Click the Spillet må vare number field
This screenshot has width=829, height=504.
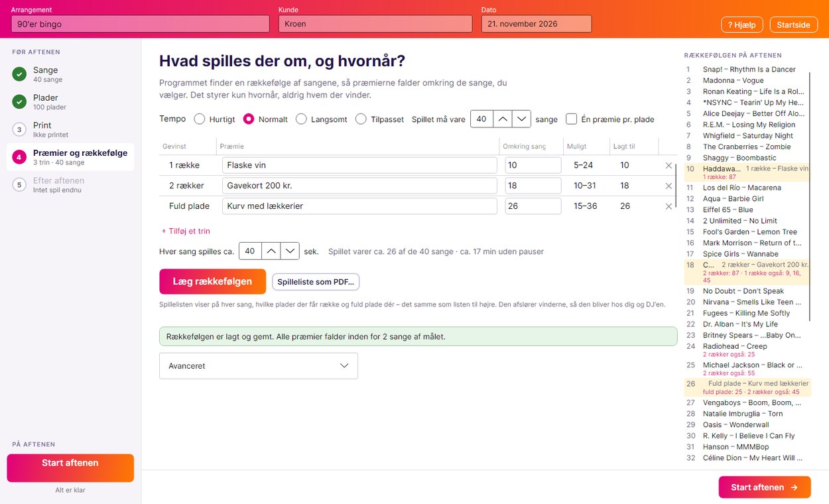coord(482,119)
